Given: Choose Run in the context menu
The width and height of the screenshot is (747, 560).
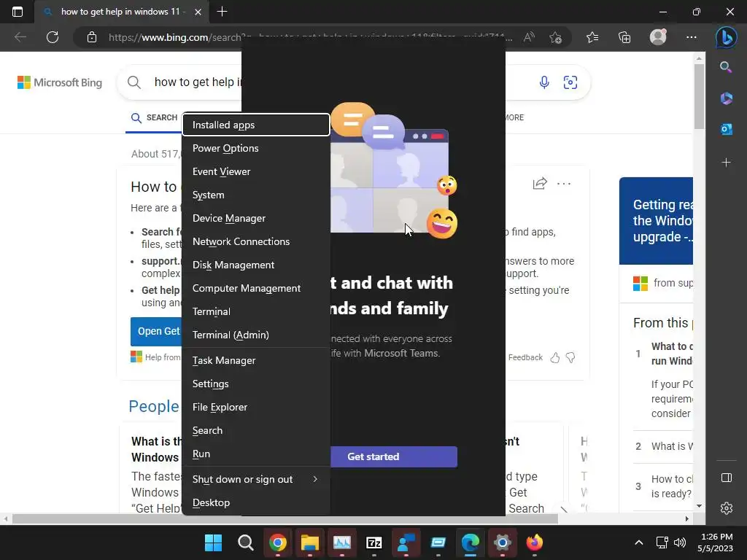Looking at the screenshot, I should (x=256, y=454).
